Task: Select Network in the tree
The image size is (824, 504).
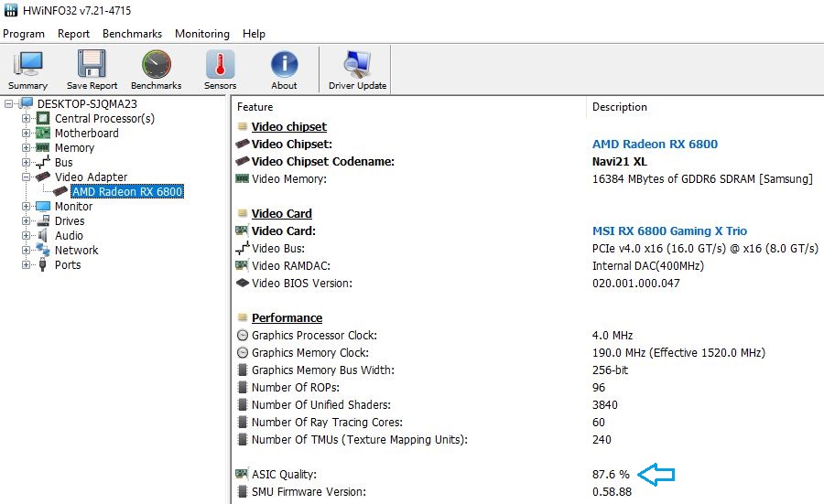Action: pos(76,251)
